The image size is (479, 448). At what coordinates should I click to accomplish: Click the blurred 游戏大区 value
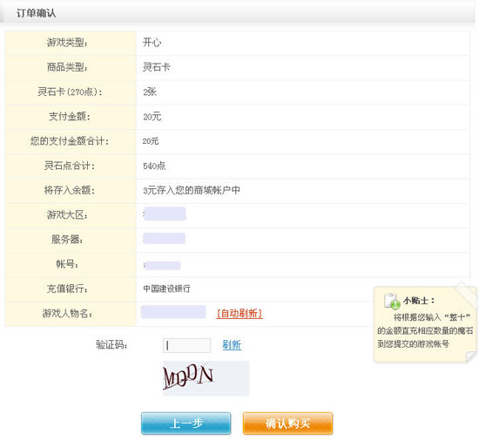pos(165,214)
